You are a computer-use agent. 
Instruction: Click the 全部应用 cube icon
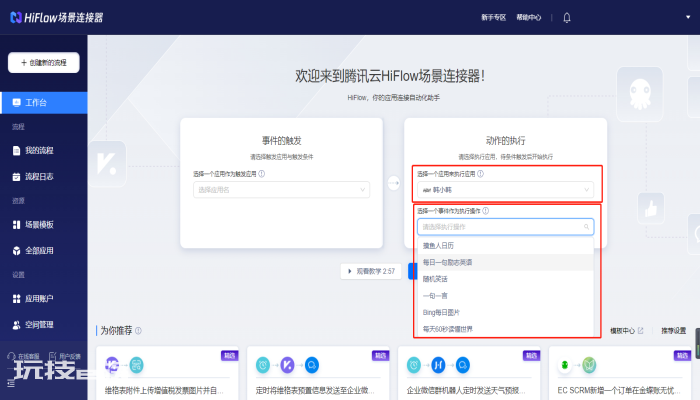click(x=17, y=250)
